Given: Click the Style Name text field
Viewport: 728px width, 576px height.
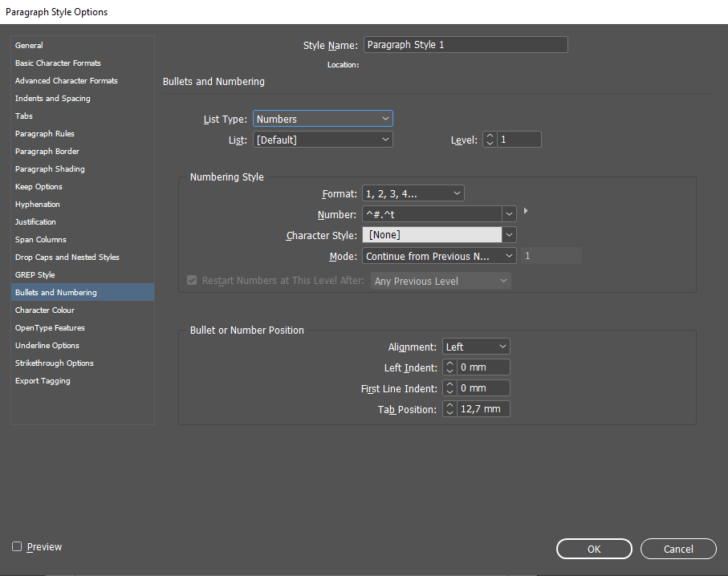Looking at the screenshot, I should point(466,45).
